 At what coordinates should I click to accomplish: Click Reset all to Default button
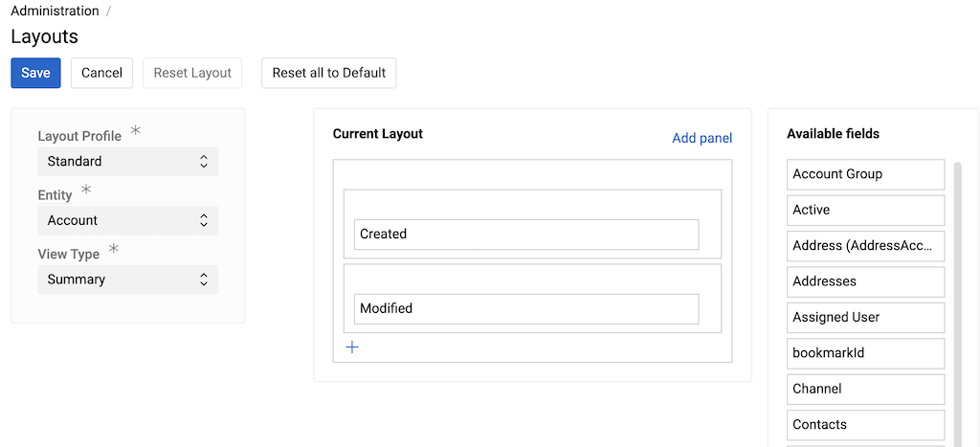(328, 73)
